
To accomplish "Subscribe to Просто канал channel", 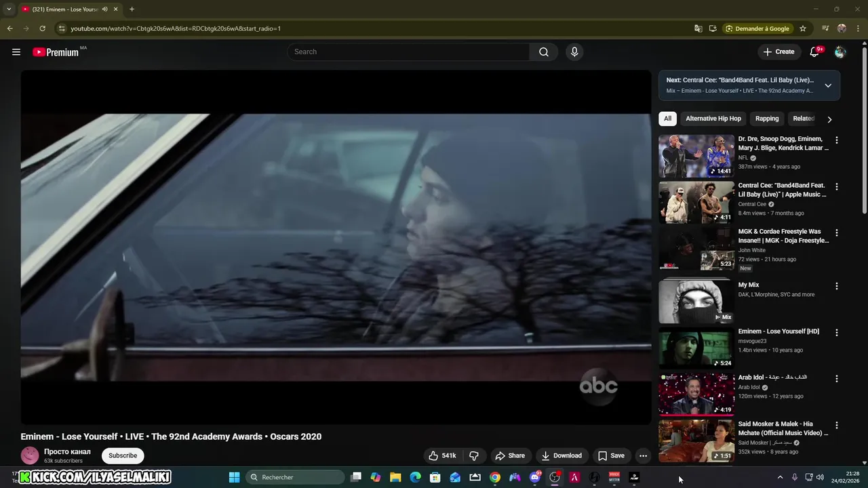I will (x=123, y=455).
